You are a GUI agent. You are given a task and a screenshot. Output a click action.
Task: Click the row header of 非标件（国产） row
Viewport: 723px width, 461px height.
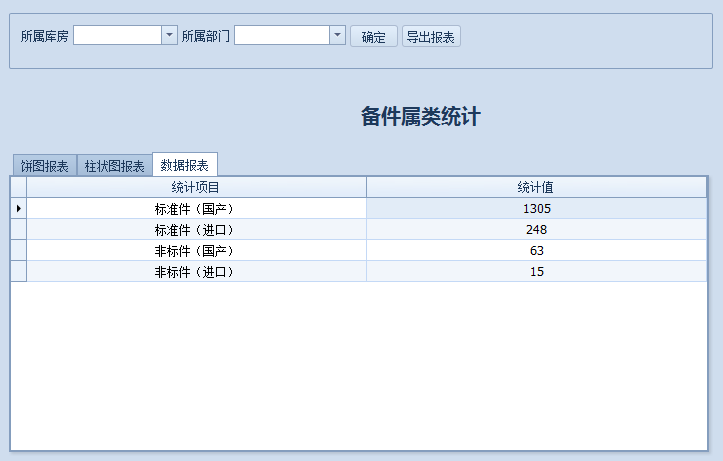click(x=18, y=250)
